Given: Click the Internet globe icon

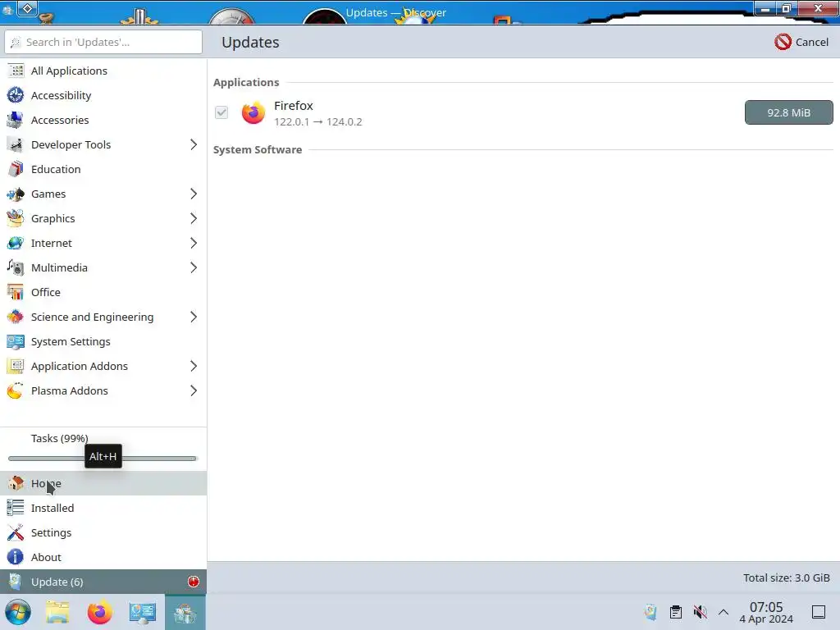Looking at the screenshot, I should coord(16,243).
